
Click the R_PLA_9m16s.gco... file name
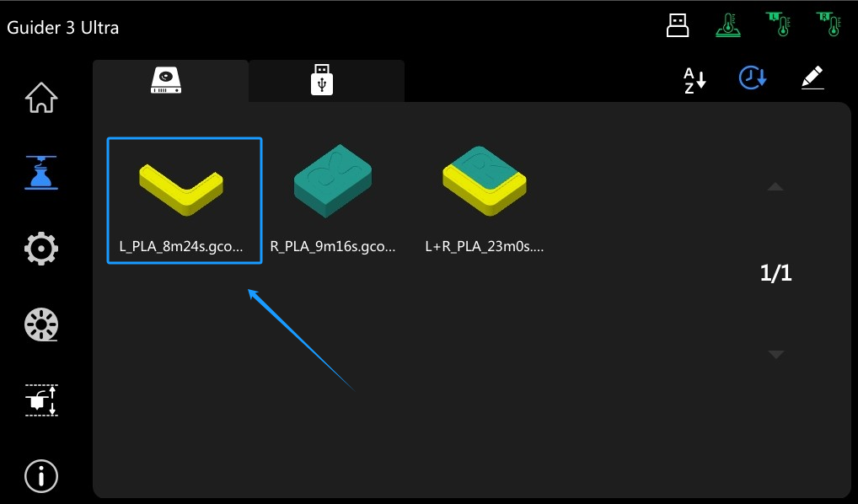[x=333, y=247]
